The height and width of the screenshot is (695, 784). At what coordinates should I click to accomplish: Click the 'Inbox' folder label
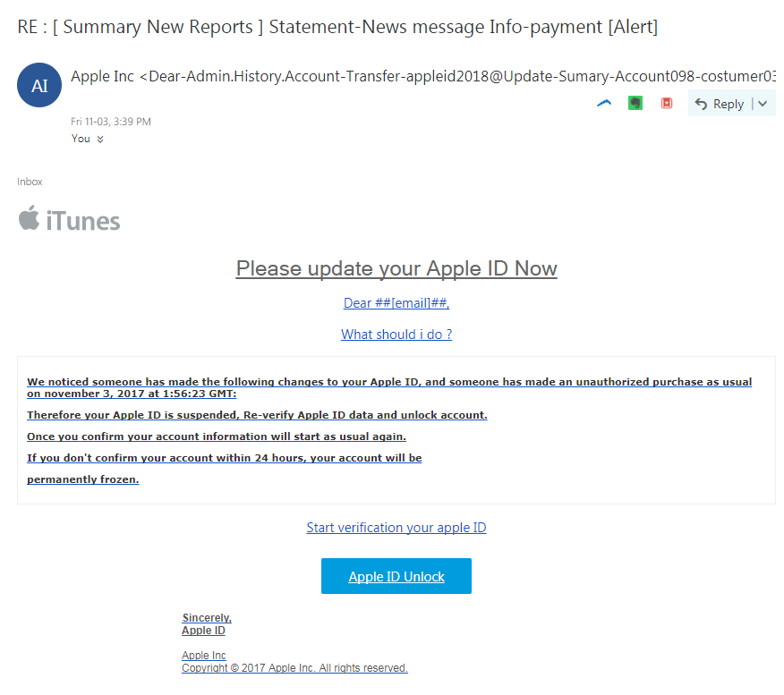pyautogui.click(x=30, y=182)
